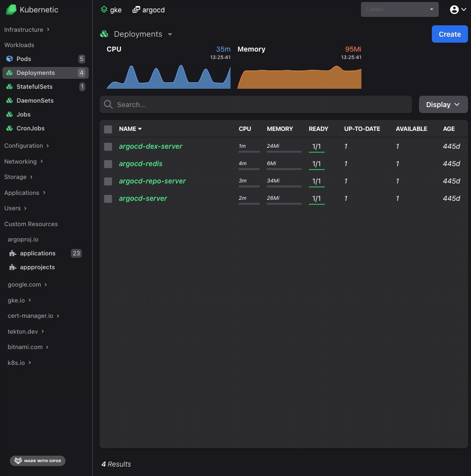The width and height of the screenshot is (471, 476).
Task: Expand the Applications section
Action: click(x=25, y=193)
